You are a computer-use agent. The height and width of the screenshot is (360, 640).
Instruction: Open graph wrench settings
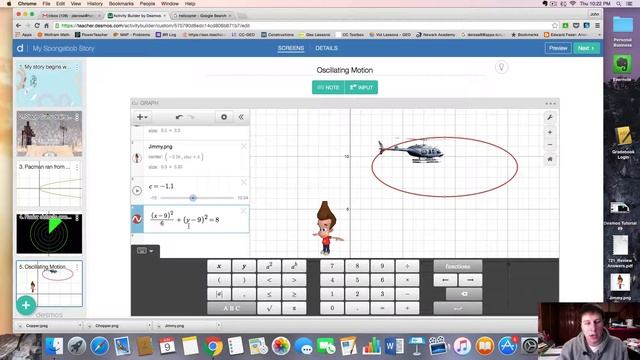pos(550,118)
